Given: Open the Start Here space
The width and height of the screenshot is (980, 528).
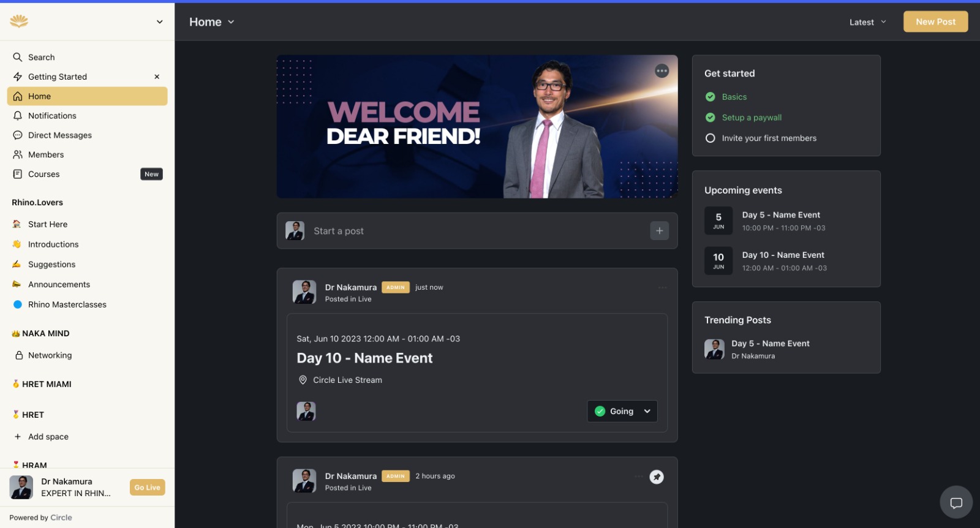Looking at the screenshot, I should pos(87,225).
